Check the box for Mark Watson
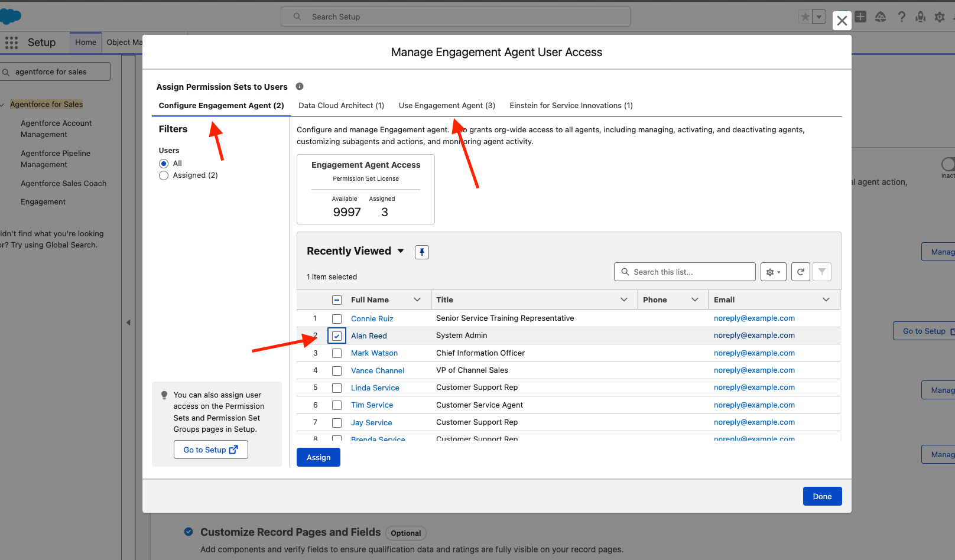Screen dimensions: 955x560 (337, 353)
